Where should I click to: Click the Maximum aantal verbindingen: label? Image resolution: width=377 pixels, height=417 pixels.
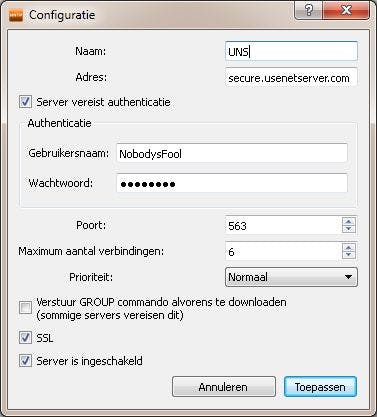pyautogui.click(x=91, y=251)
